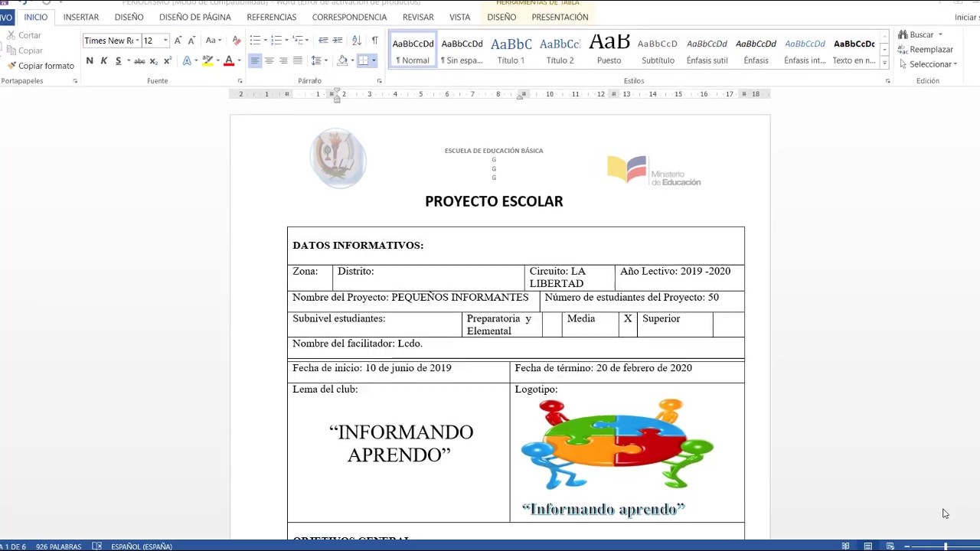Click the zoom out minus button
Screen dimensions: 980x551
pos(907,546)
